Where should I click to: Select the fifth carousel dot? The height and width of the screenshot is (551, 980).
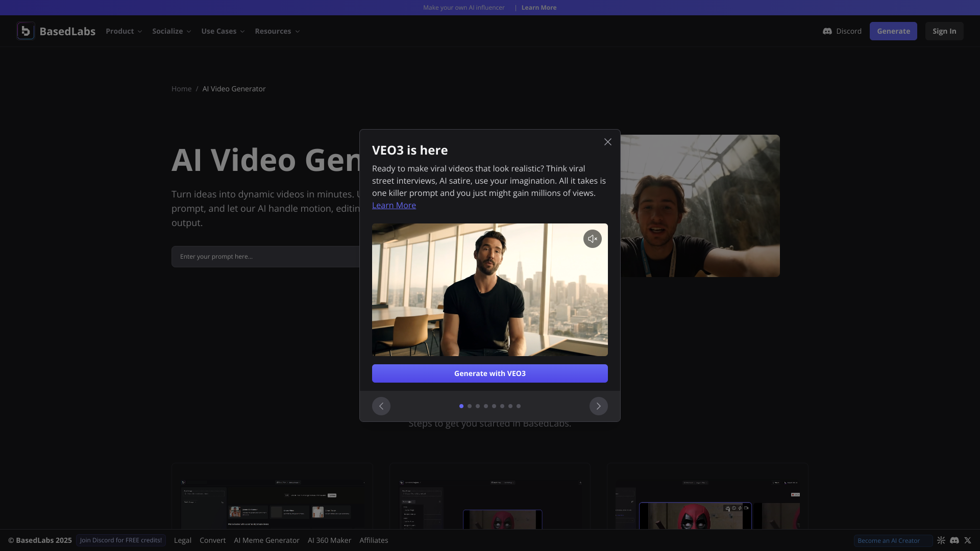click(494, 406)
